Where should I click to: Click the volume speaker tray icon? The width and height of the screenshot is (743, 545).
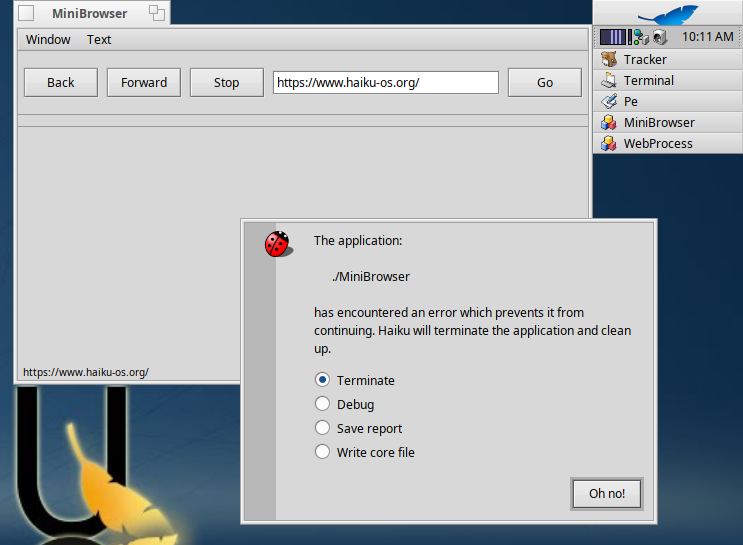(x=660, y=37)
